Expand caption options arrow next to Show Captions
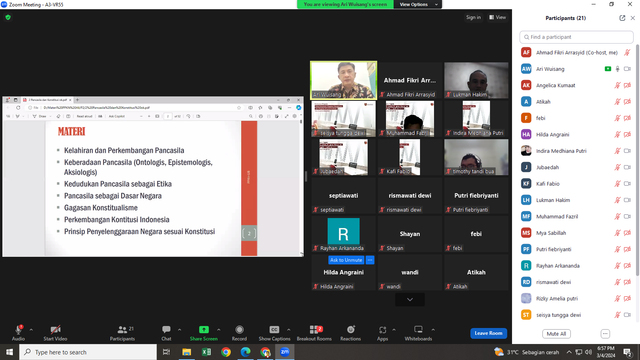640x360 pixels. pos(289,329)
